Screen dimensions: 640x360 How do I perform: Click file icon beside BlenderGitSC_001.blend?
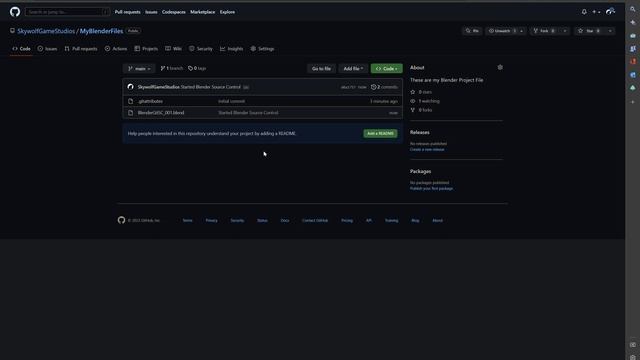coord(131,113)
